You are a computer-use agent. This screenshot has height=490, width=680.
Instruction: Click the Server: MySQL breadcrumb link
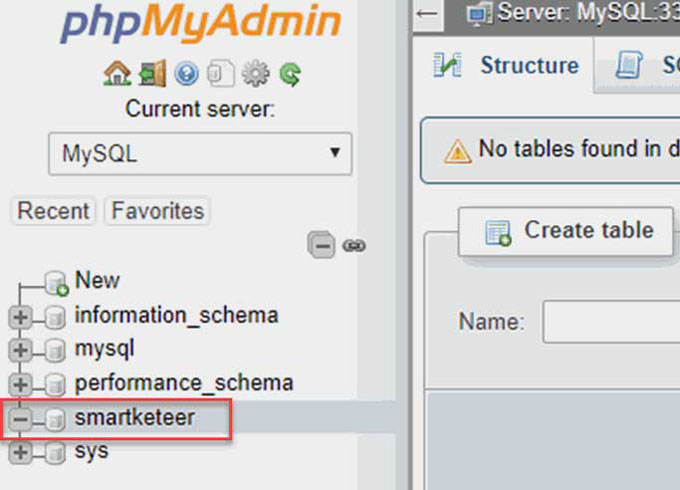click(588, 12)
